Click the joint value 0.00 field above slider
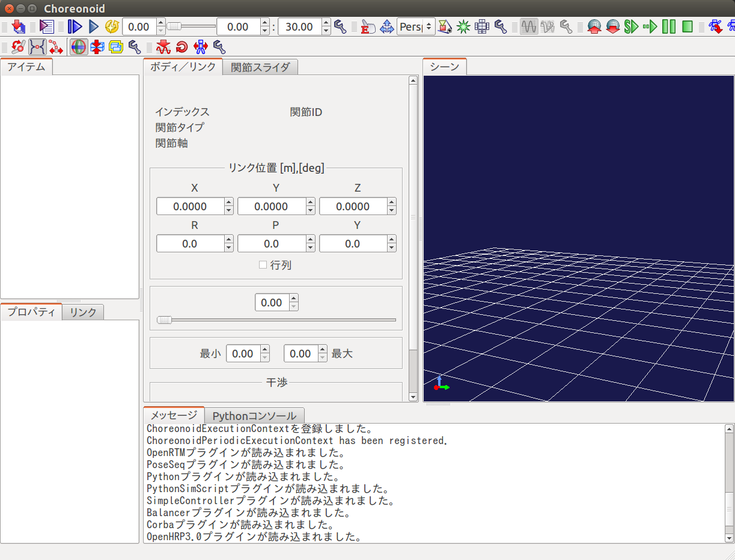This screenshot has height=560, width=735. (x=272, y=302)
